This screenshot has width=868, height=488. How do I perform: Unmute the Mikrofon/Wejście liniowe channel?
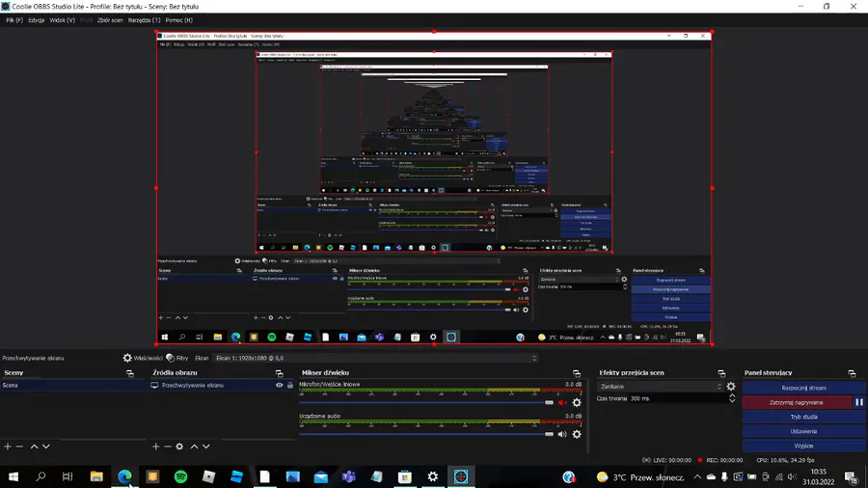click(562, 403)
